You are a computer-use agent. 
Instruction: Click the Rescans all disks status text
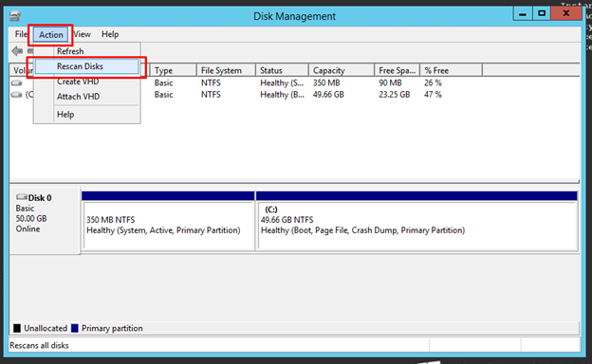(39, 346)
